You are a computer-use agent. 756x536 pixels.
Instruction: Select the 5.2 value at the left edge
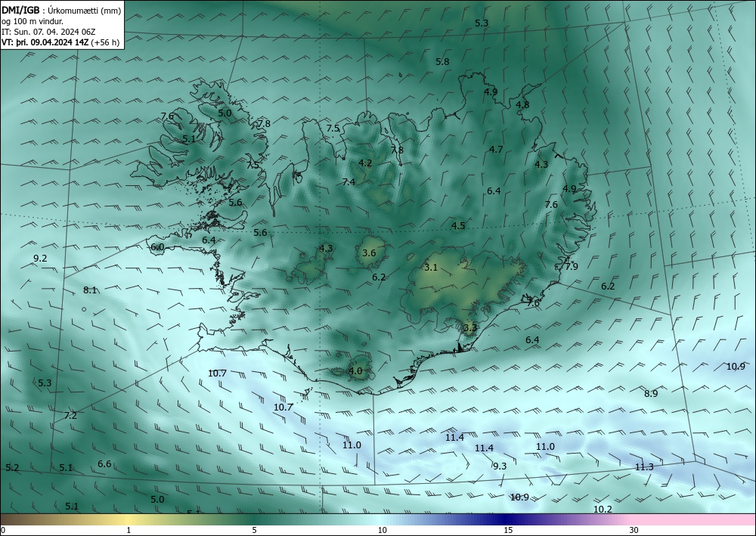point(12,467)
